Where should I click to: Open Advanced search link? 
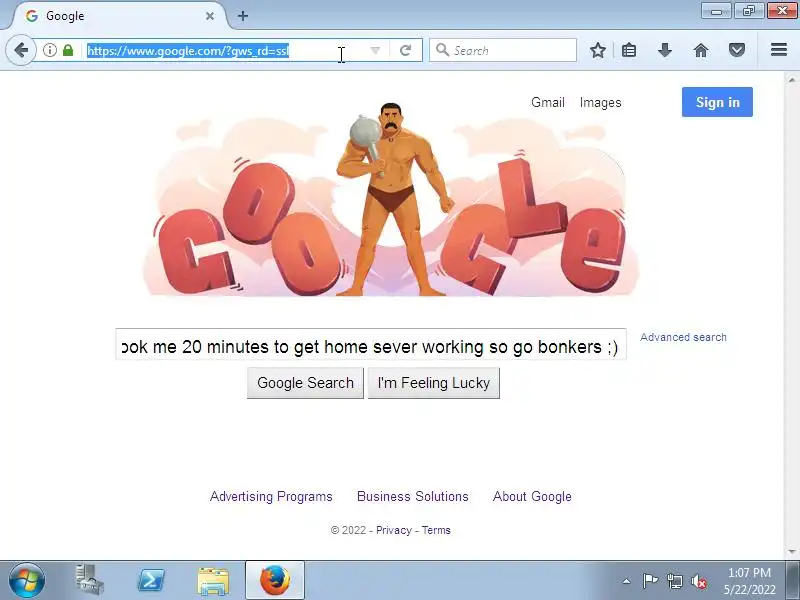(x=683, y=337)
